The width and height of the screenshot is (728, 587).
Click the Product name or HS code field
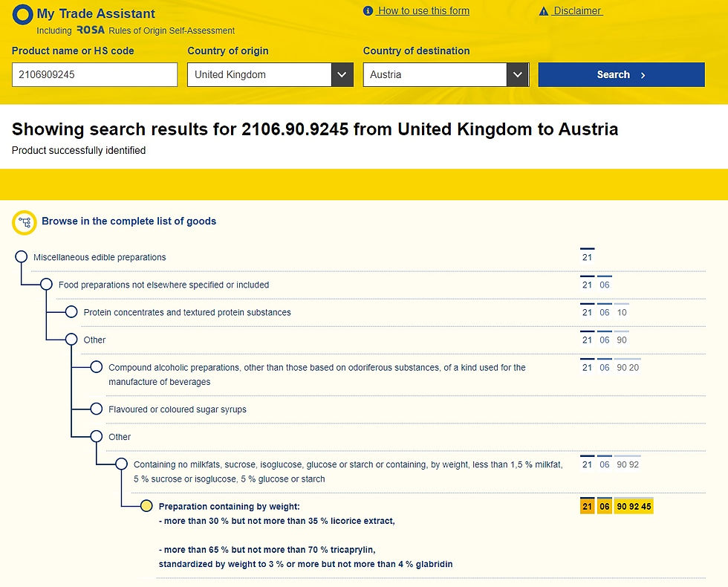pyautogui.click(x=95, y=75)
